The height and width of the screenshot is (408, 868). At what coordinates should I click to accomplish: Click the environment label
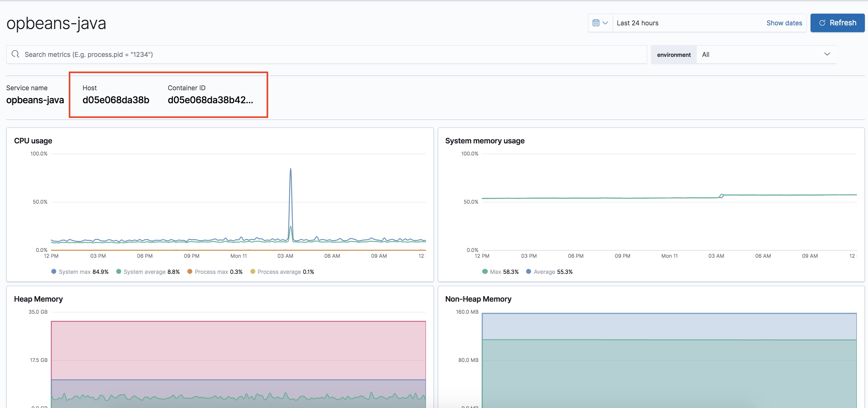tap(674, 55)
